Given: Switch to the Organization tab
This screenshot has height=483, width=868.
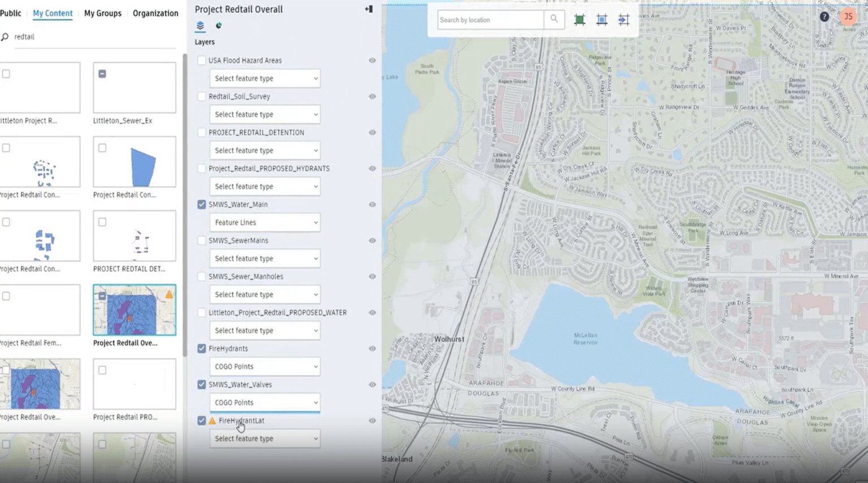Looking at the screenshot, I should coord(155,13).
